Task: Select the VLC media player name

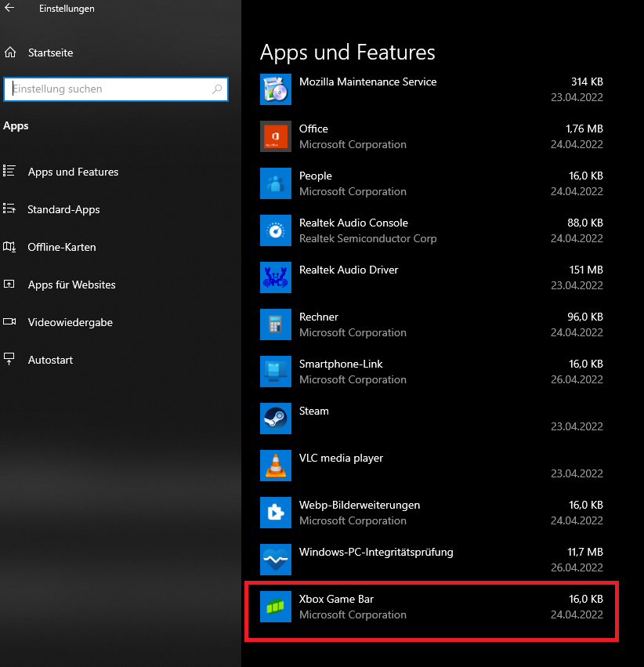Action: tap(341, 458)
